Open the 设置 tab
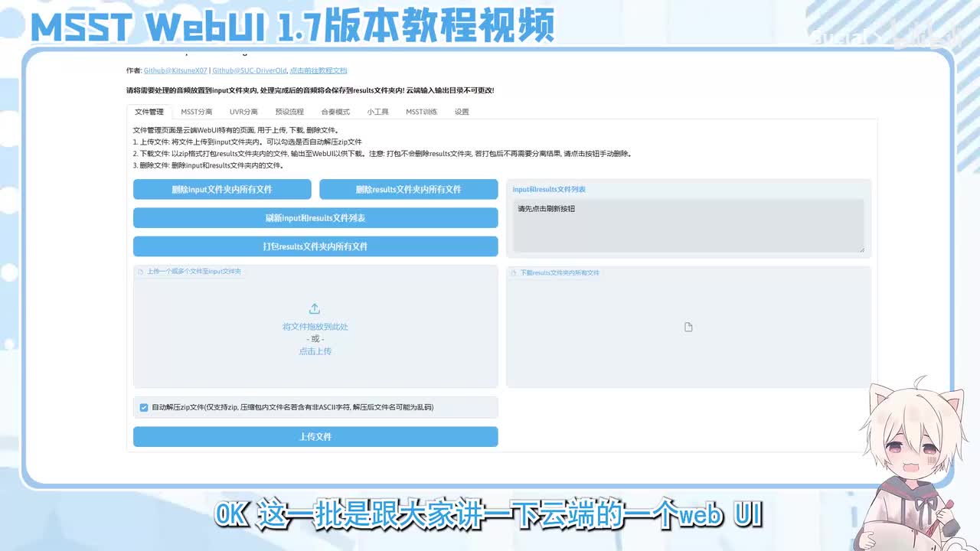 tap(462, 112)
